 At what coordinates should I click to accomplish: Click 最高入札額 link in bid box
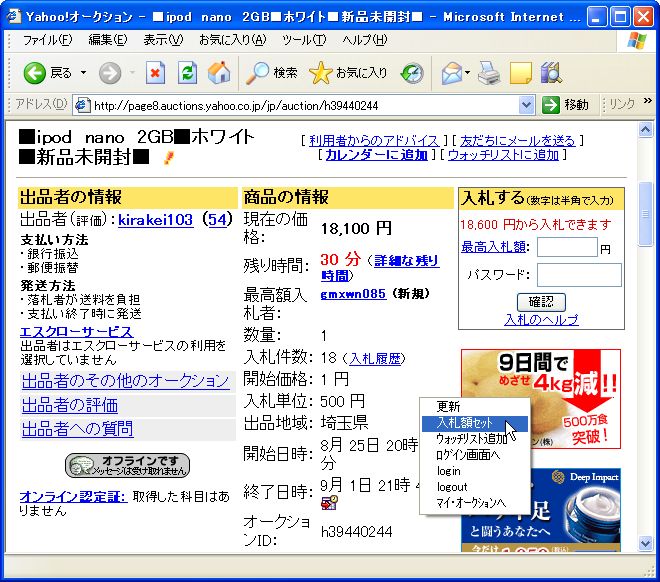tap(493, 247)
